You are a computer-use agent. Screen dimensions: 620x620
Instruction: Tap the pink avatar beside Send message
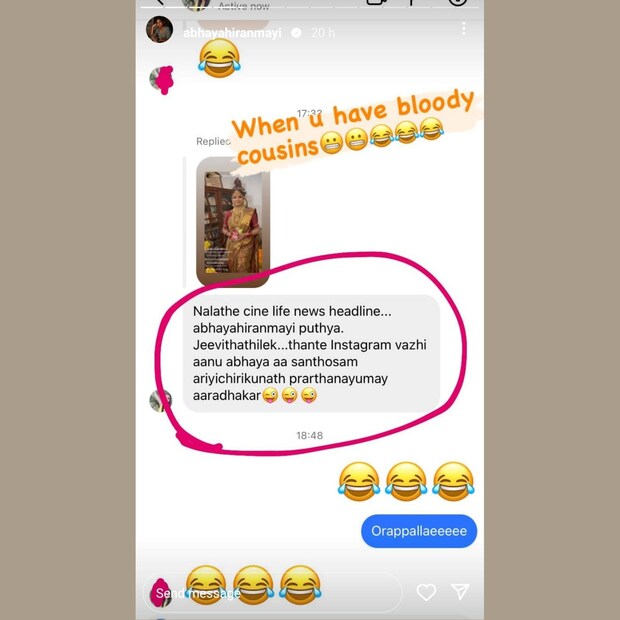(161, 592)
